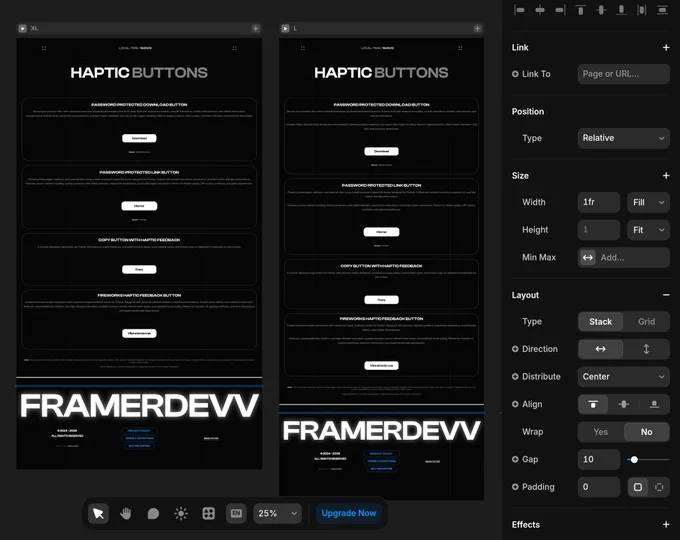The width and height of the screenshot is (680, 540).
Task: Align selection horizontal center
Action: [540, 10]
